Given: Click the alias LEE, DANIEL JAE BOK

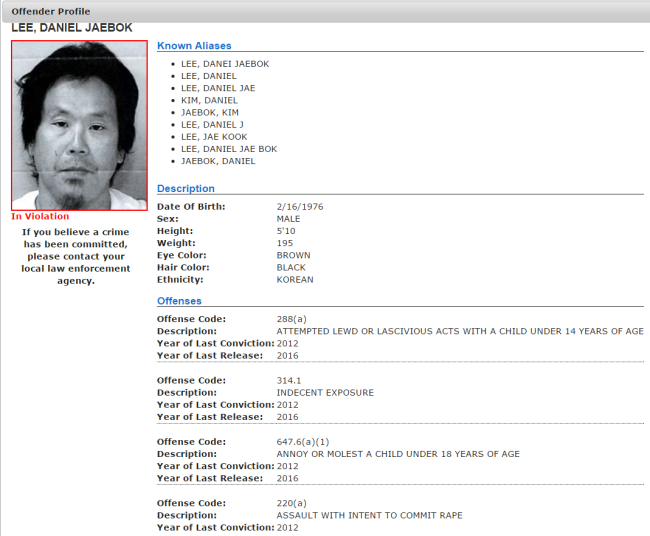Looking at the screenshot, I should coord(229,149).
